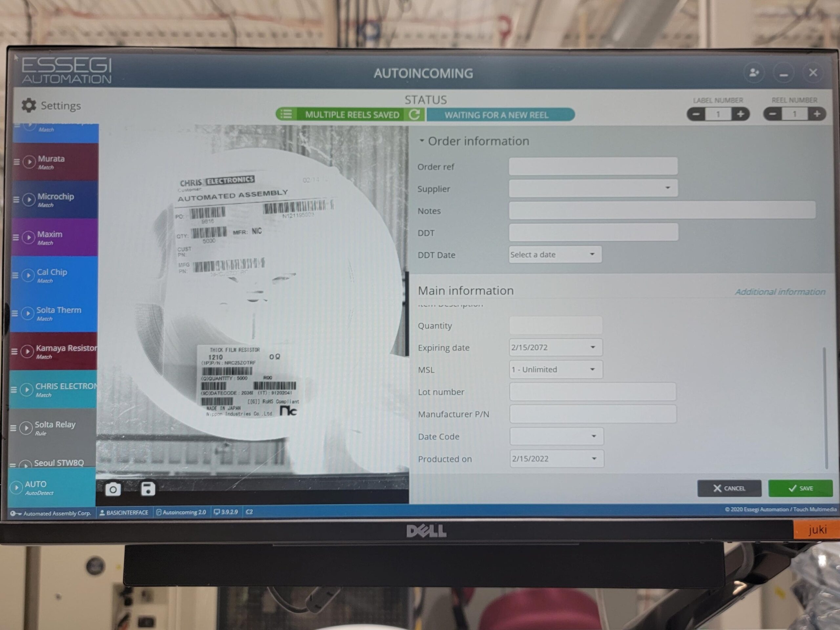
Task: Click the drag handle beside Maxim
Action: 15,237
